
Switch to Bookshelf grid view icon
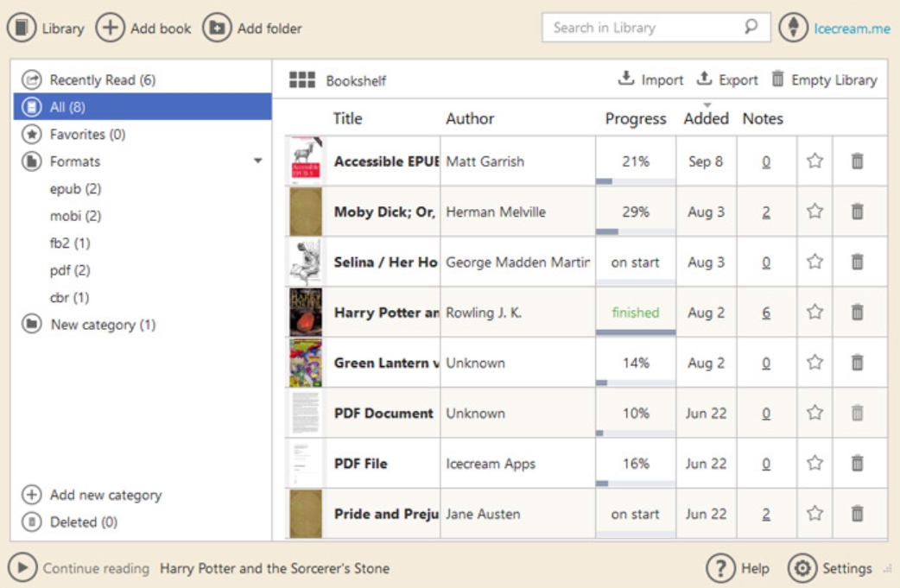pyautogui.click(x=302, y=79)
